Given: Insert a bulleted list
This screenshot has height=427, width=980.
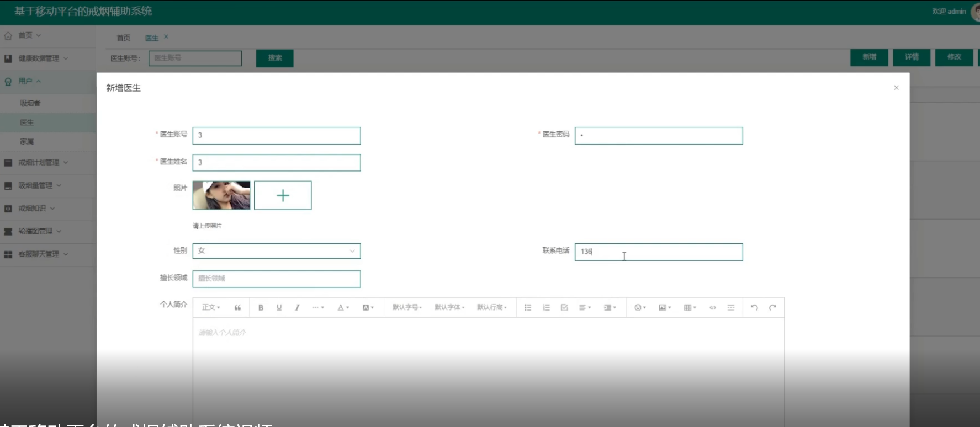Looking at the screenshot, I should pos(528,308).
